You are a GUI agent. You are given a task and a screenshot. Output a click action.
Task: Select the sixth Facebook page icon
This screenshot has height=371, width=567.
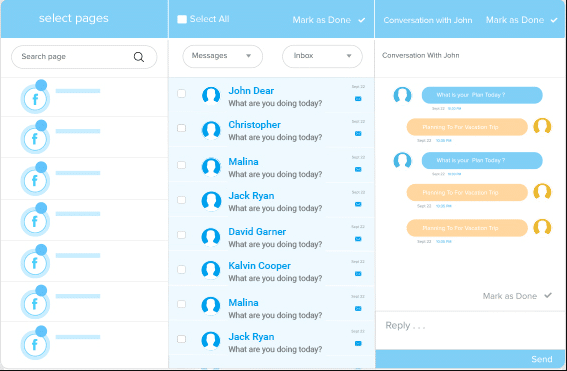point(35,304)
